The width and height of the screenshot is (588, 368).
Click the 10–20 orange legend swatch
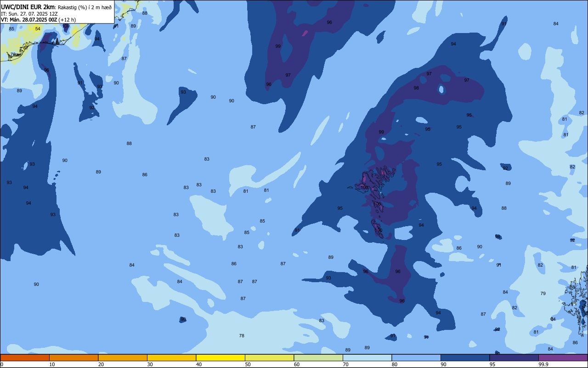click(x=73, y=357)
